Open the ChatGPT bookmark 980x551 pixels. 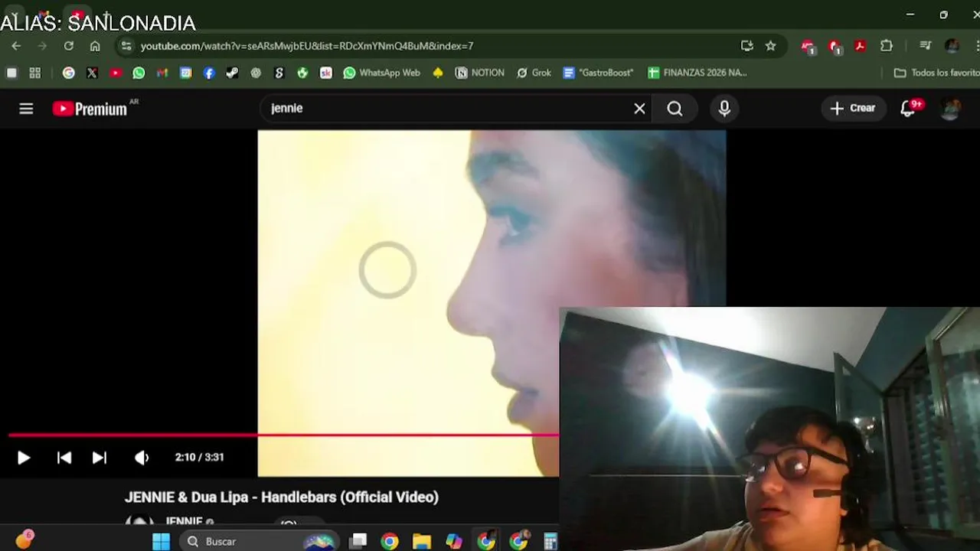point(256,73)
